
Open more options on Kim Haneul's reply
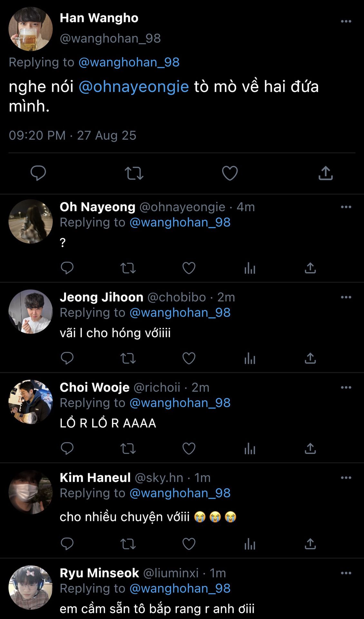346,478
